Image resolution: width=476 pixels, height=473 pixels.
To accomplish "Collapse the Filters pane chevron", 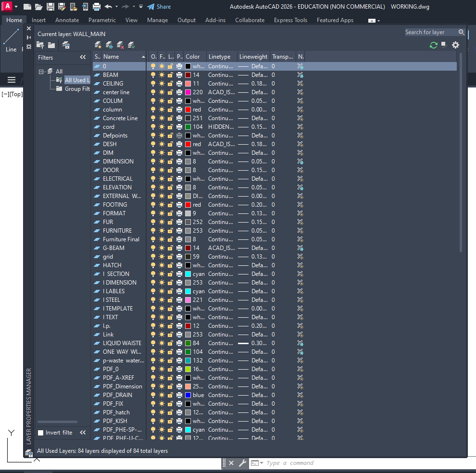I will tap(83, 57).
